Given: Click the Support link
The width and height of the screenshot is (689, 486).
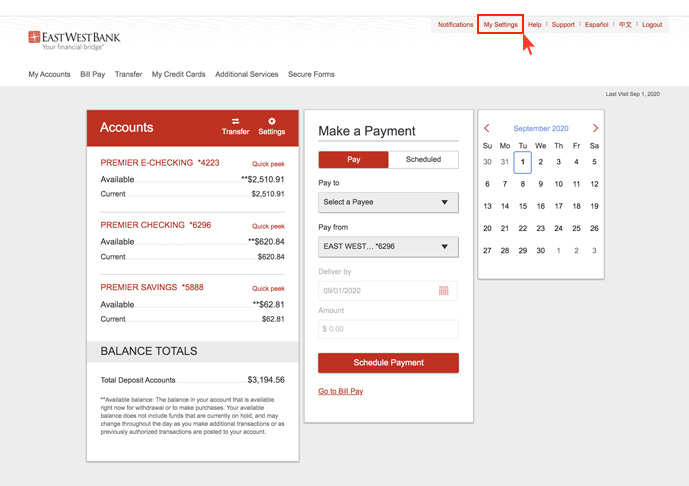Looking at the screenshot, I should [563, 25].
